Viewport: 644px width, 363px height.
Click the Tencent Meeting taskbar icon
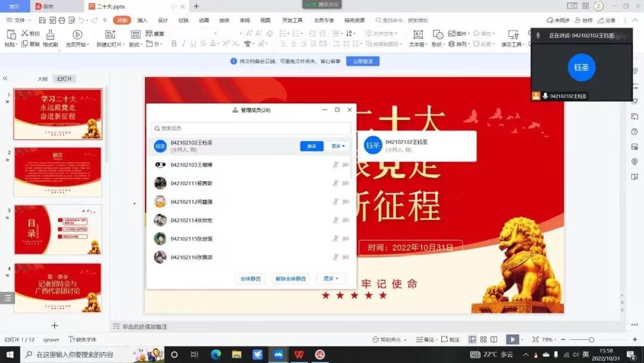[x=278, y=354]
